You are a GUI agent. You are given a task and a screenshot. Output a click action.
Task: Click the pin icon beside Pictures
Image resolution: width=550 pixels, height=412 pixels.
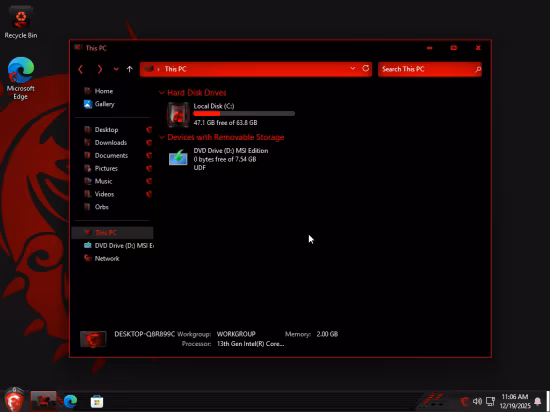149,169
